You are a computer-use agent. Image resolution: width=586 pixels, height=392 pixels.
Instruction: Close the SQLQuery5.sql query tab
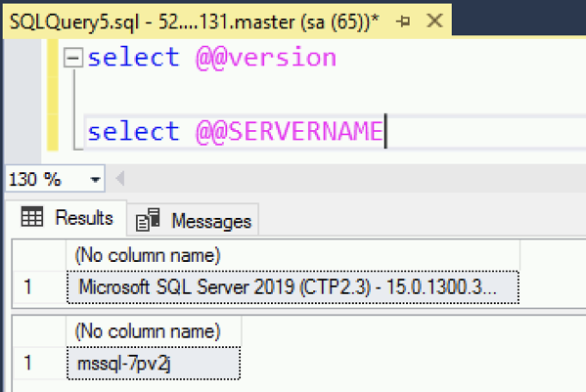point(434,21)
